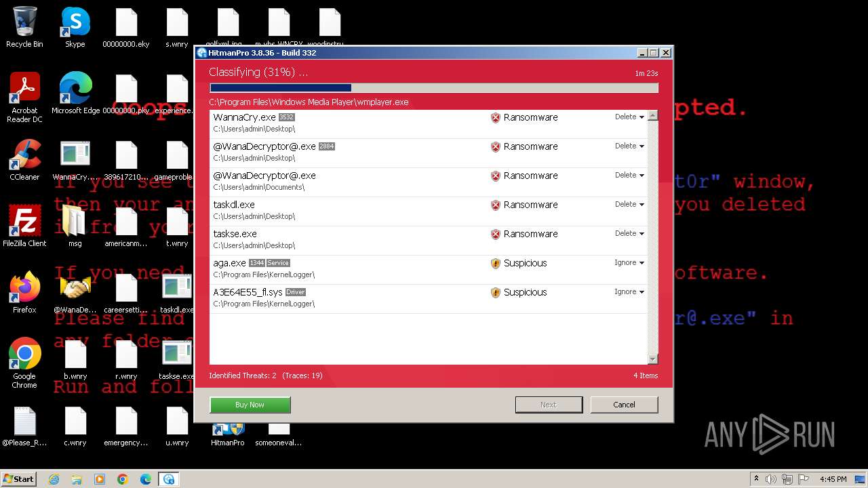Open the Ignore dropdown for A3E64E55_fl.sys
Image resolution: width=868 pixels, height=488 pixels.
pyautogui.click(x=629, y=291)
